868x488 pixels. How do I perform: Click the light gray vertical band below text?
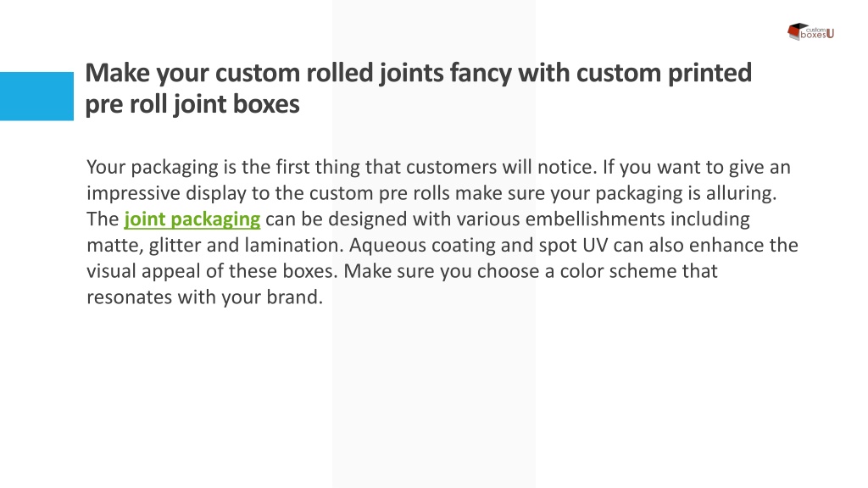pos(433,398)
